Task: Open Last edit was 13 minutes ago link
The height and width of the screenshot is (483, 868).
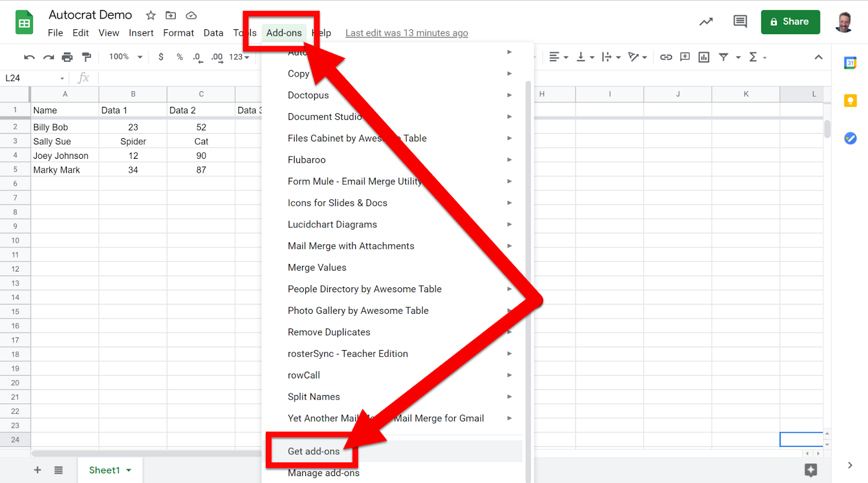Action: coord(406,33)
